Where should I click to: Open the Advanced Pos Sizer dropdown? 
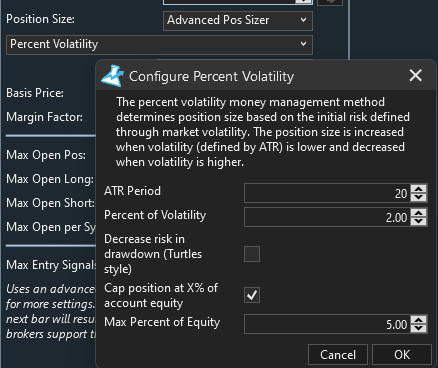(x=238, y=21)
